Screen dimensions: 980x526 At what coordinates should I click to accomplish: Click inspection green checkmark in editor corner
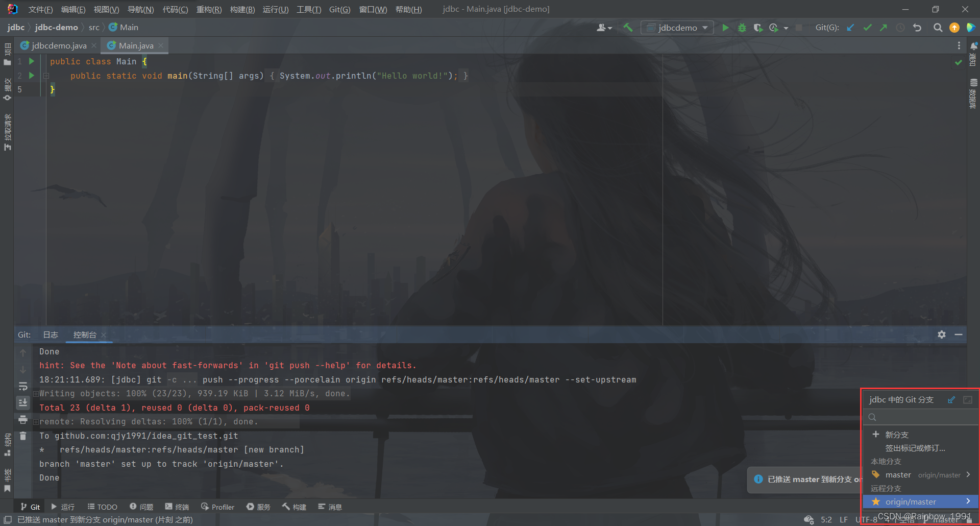point(959,62)
